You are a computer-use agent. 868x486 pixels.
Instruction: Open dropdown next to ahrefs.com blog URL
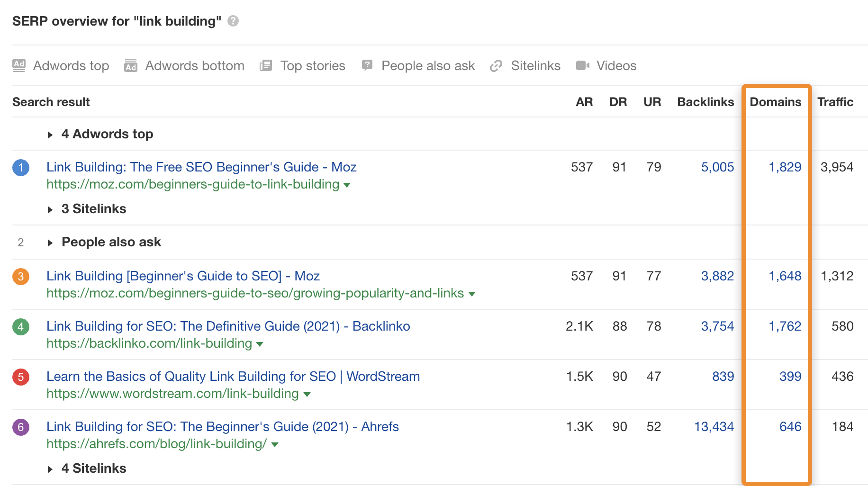(275, 445)
